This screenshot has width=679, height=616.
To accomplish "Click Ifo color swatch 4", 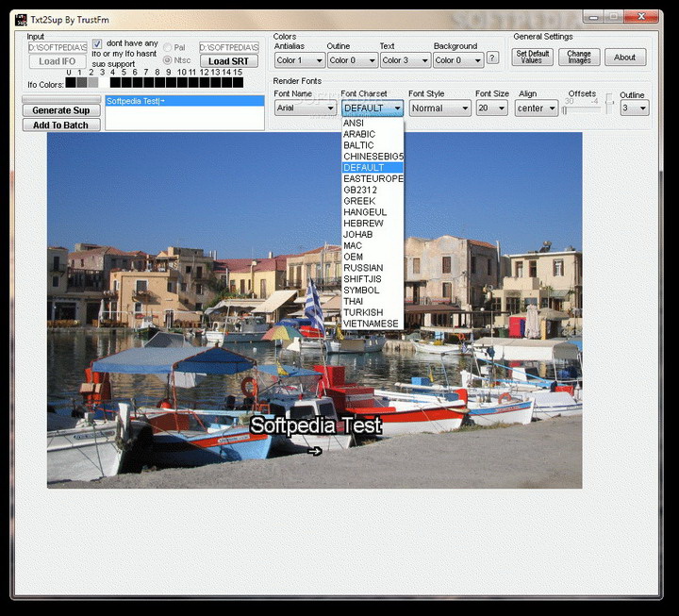I will (x=115, y=83).
